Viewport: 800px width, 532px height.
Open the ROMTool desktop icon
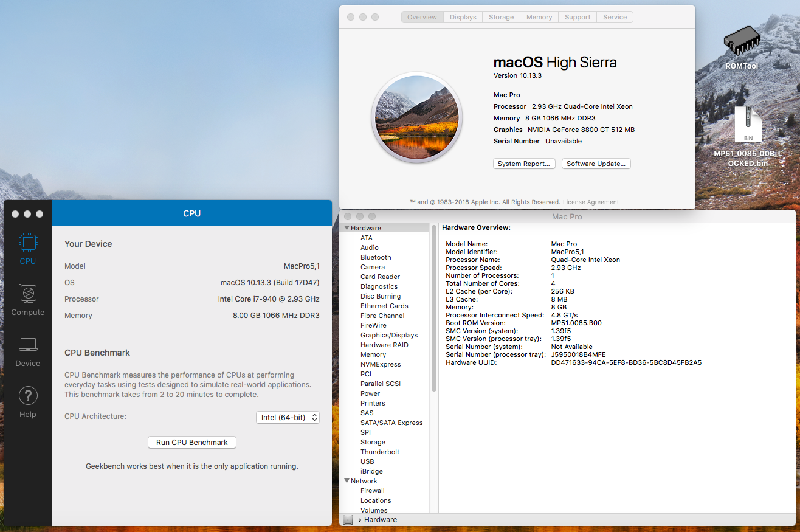742,41
